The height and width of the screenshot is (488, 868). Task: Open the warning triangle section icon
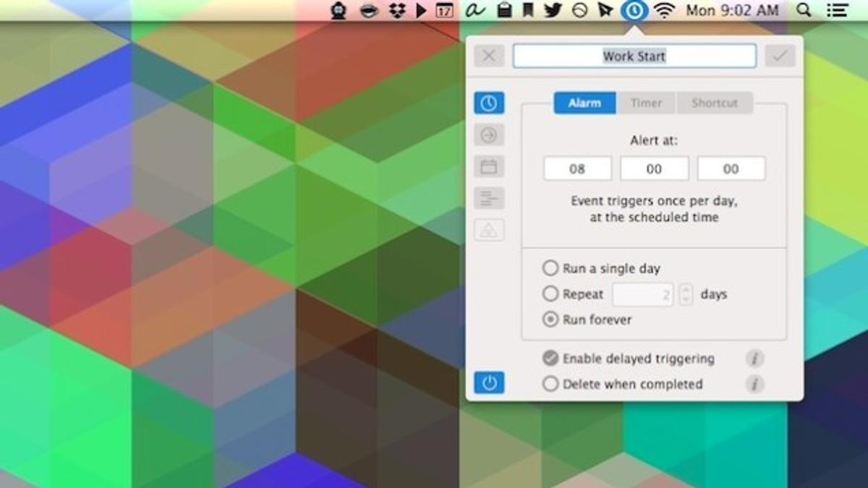pos(489,230)
